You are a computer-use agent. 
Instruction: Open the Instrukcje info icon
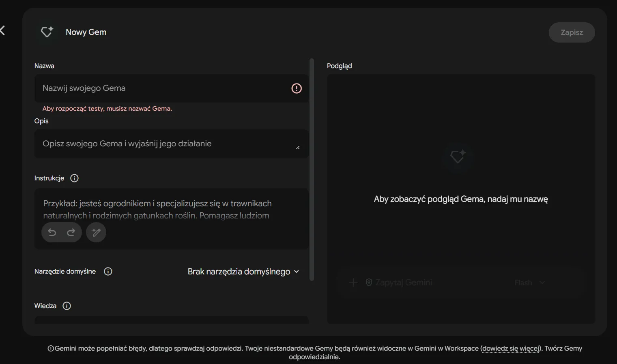(74, 178)
